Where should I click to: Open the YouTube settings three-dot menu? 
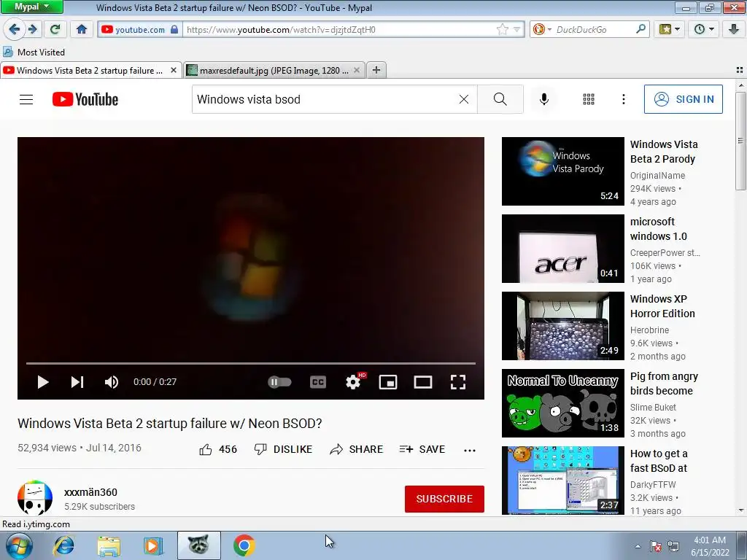[624, 99]
